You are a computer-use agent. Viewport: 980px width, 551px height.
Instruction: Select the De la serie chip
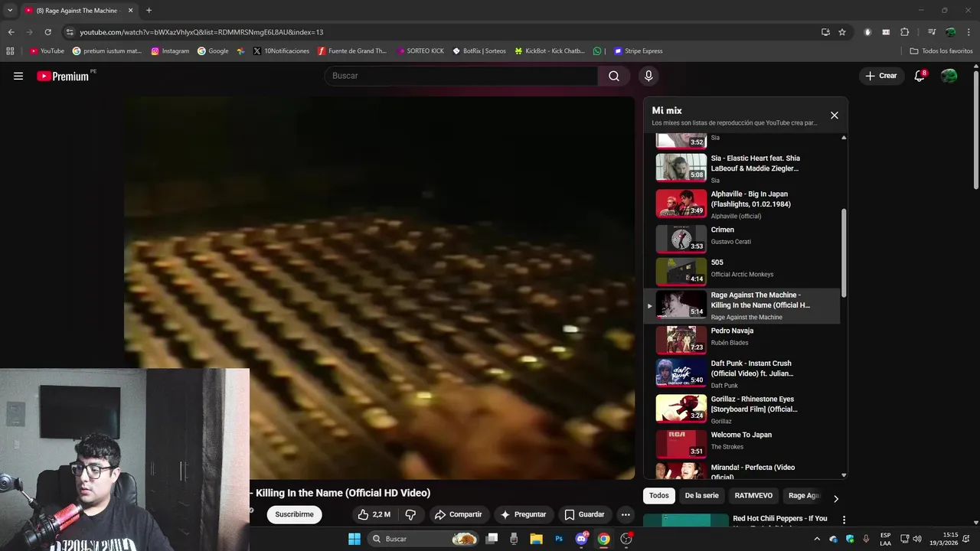702,496
